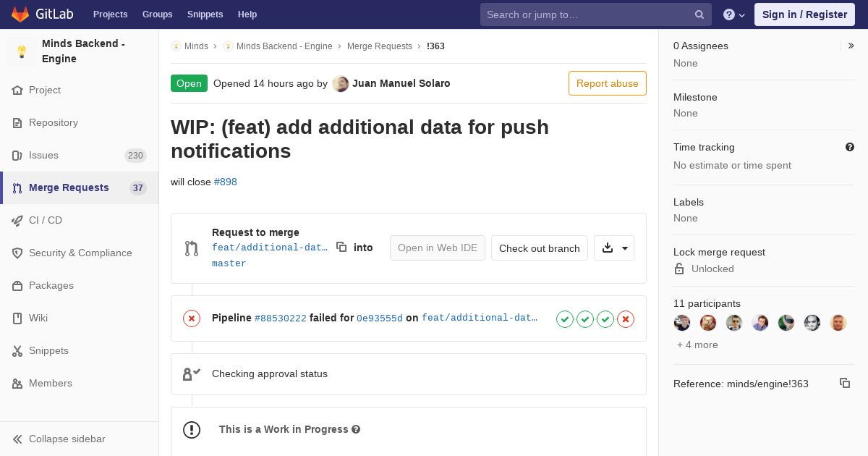This screenshot has height=456, width=868.
Task: Click the Open status badge
Action: pyautogui.click(x=189, y=83)
